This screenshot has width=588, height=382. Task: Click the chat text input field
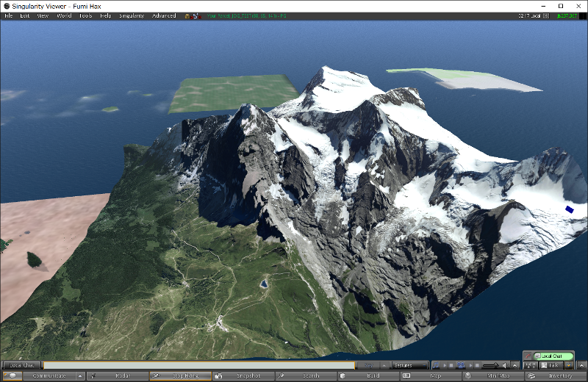(198, 365)
